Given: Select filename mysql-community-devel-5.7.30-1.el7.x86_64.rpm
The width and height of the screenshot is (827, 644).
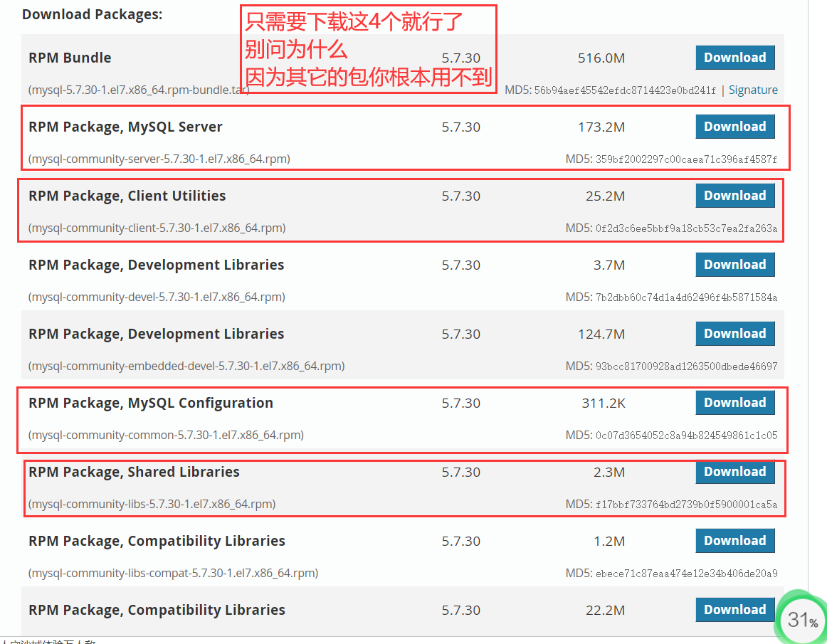Looking at the screenshot, I should point(157,297).
